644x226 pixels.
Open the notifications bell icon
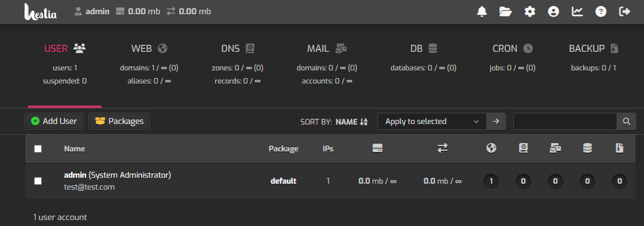pos(482,11)
